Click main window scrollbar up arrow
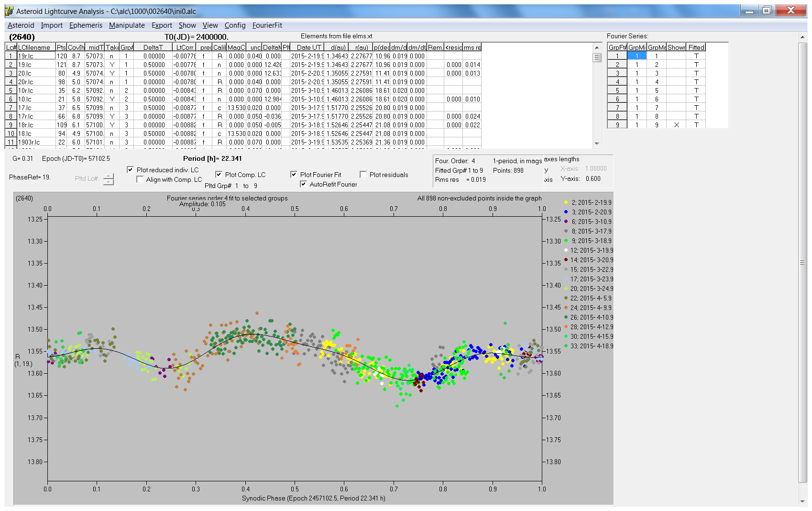Screen dimensions: 812x511 (x=802, y=37)
